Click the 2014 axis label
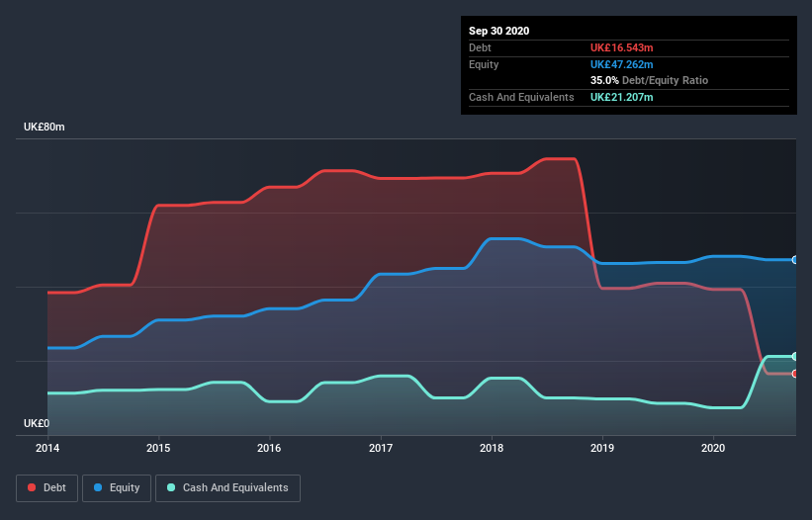The width and height of the screenshot is (812, 520). tap(47, 448)
